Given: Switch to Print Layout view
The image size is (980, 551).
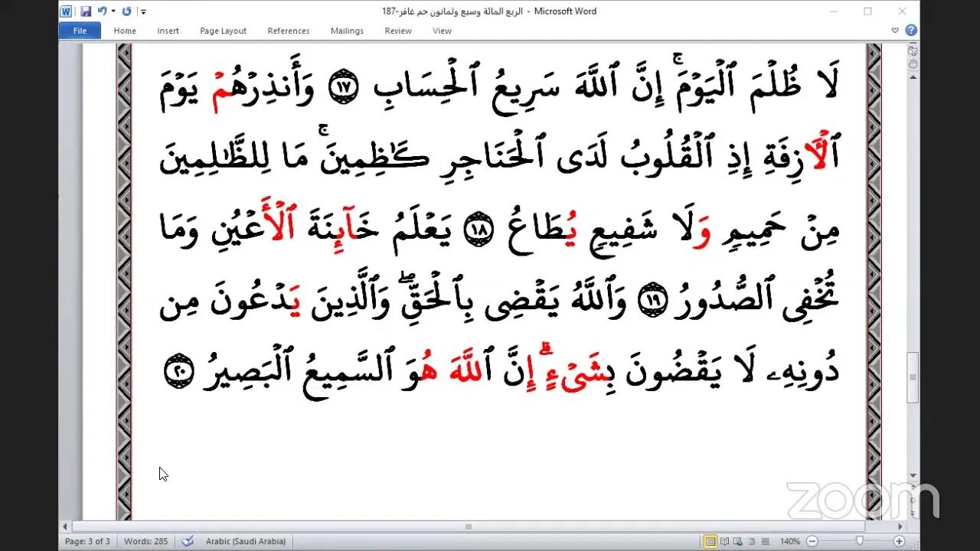Looking at the screenshot, I should click(710, 541).
